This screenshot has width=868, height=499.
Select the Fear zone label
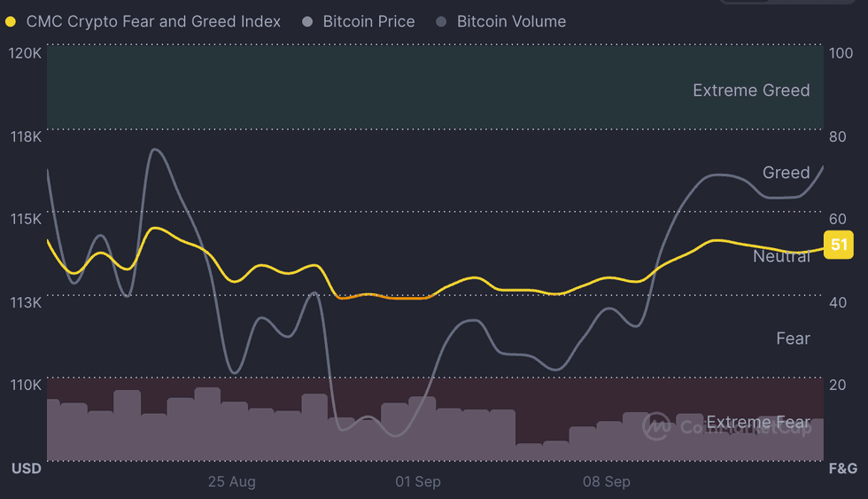tap(793, 339)
